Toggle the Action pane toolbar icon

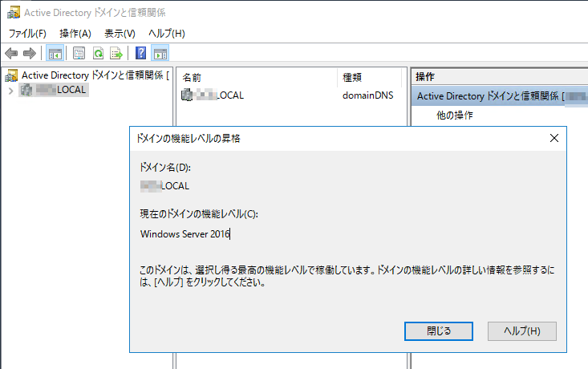point(160,53)
